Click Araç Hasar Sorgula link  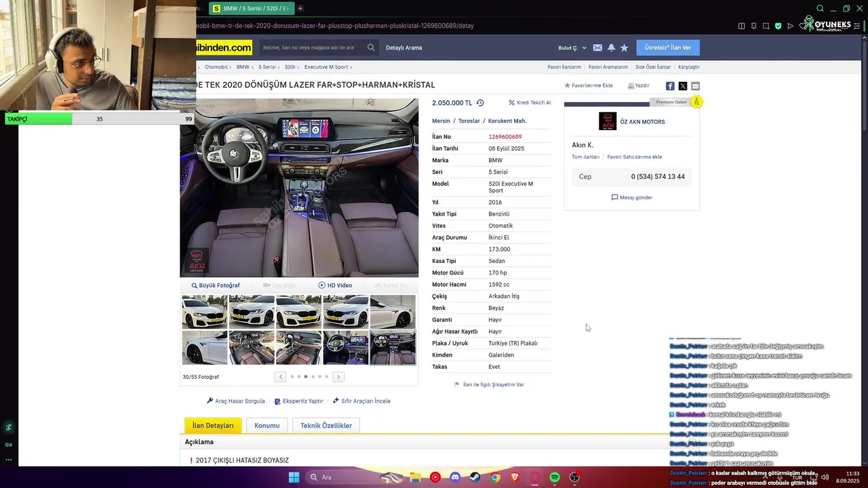click(236, 401)
